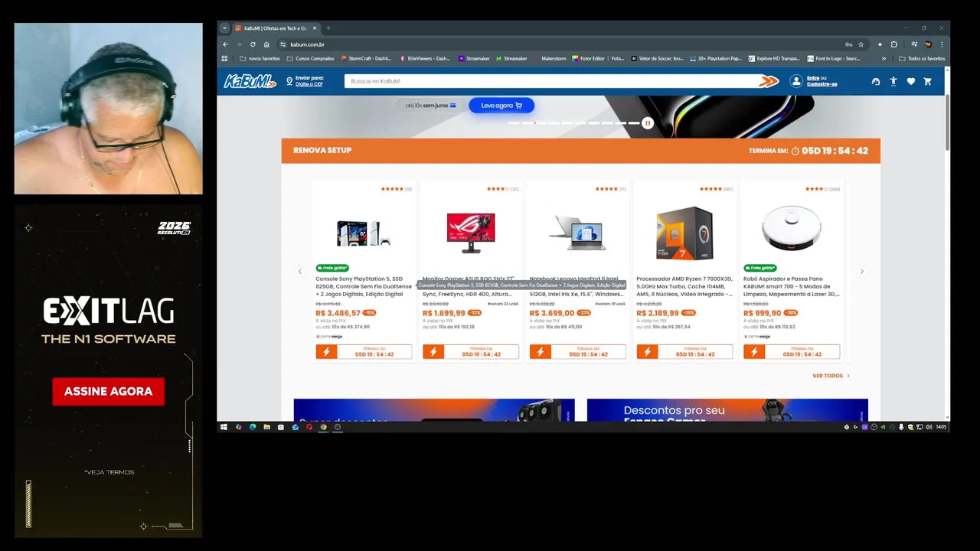The width and height of the screenshot is (980, 551).
Task: Click the R$ 3.486,57 price
Action: pos(338,313)
